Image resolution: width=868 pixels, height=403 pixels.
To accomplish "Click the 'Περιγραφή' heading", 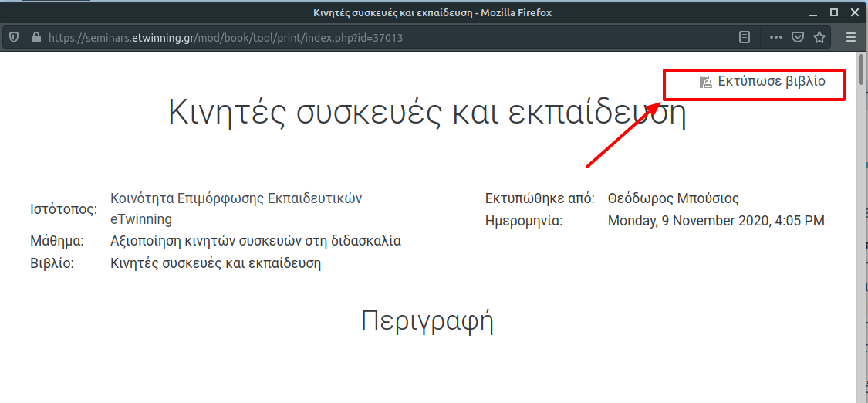I will (x=427, y=320).
